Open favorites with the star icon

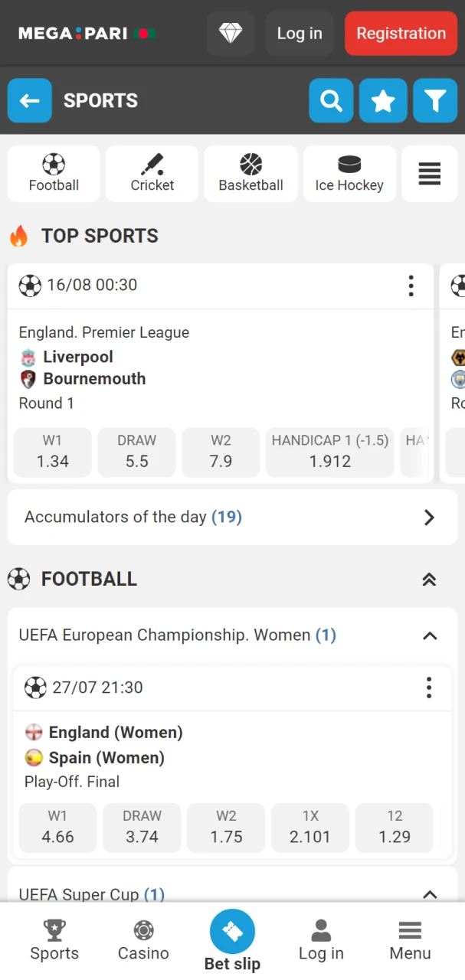click(x=383, y=100)
